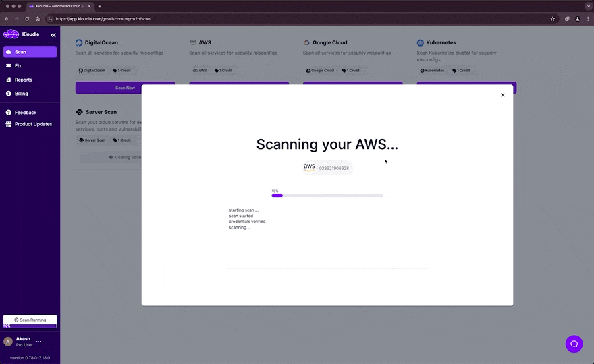594x364 pixels.
Task: Click the Scanning your AWS heading
Action: point(327,144)
